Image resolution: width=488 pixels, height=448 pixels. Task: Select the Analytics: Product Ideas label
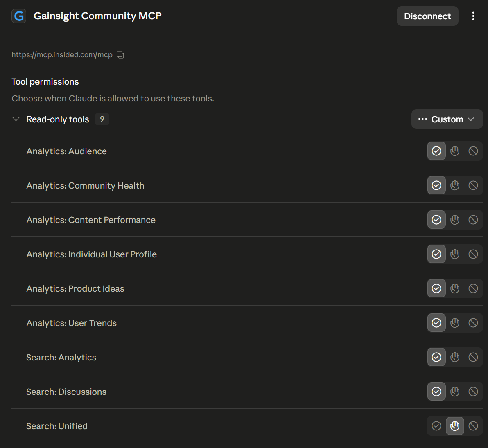point(75,289)
